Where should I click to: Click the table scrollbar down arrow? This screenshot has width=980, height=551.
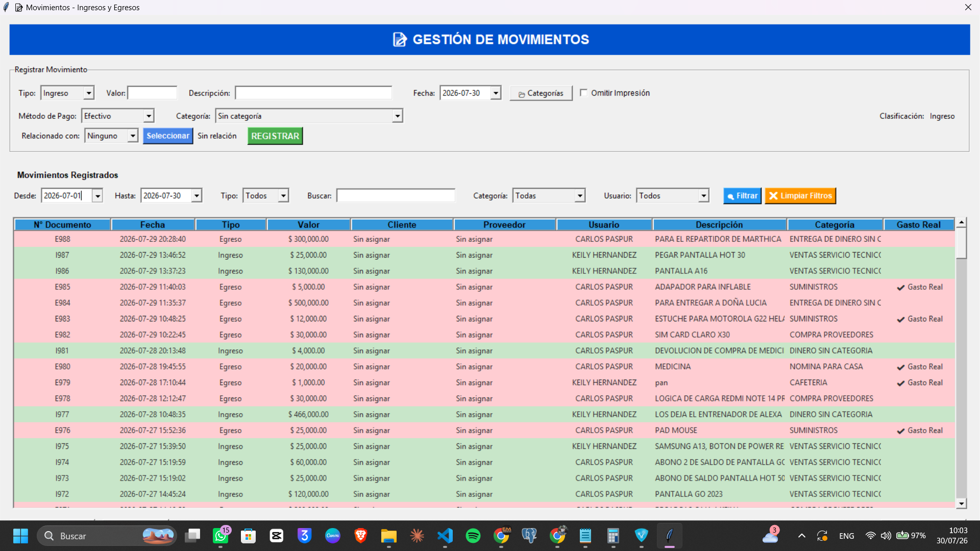[x=961, y=504]
